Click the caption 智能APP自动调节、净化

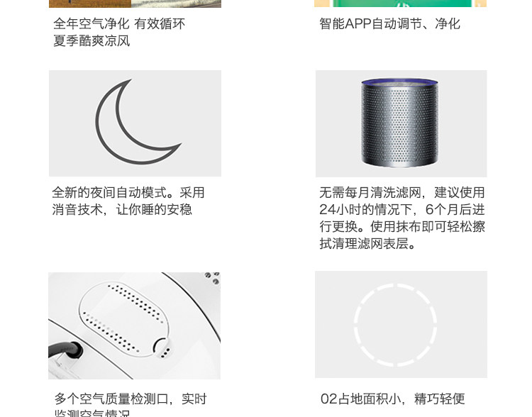[x=389, y=24]
